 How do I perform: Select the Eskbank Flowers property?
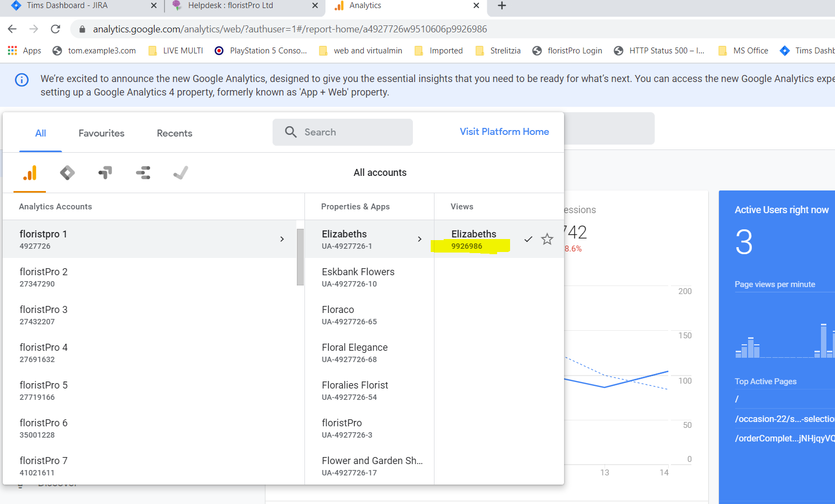tap(370, 277)
